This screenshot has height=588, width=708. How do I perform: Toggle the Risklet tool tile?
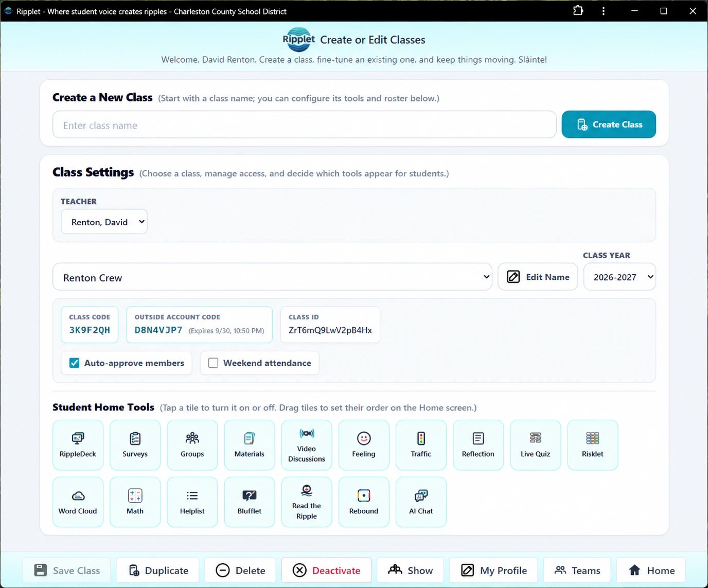click(x=593, y=445)
